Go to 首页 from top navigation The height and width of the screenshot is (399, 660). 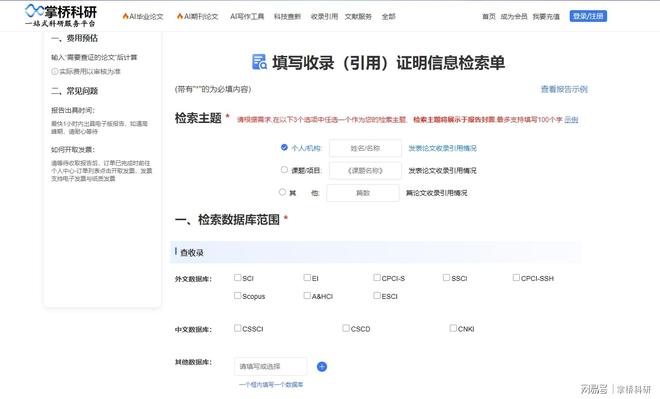(489, 16)
